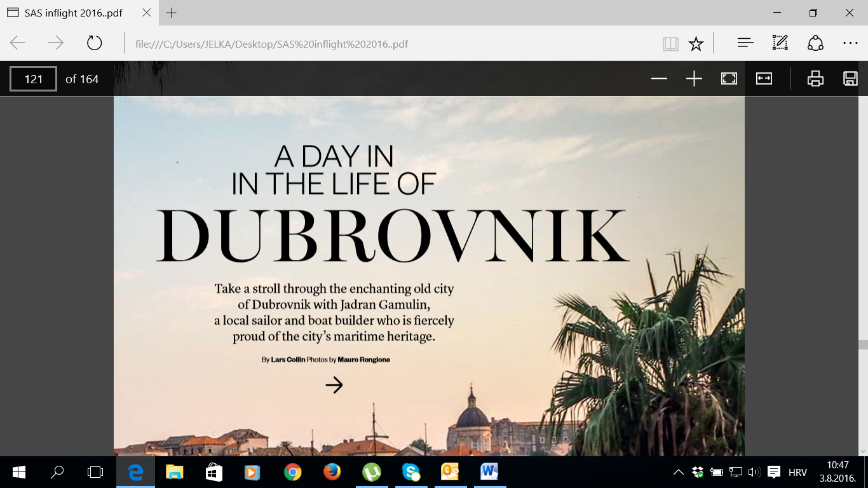Open File Explorer from the taskbar
This screenshot has height=488, width=868.
[174, 472]
